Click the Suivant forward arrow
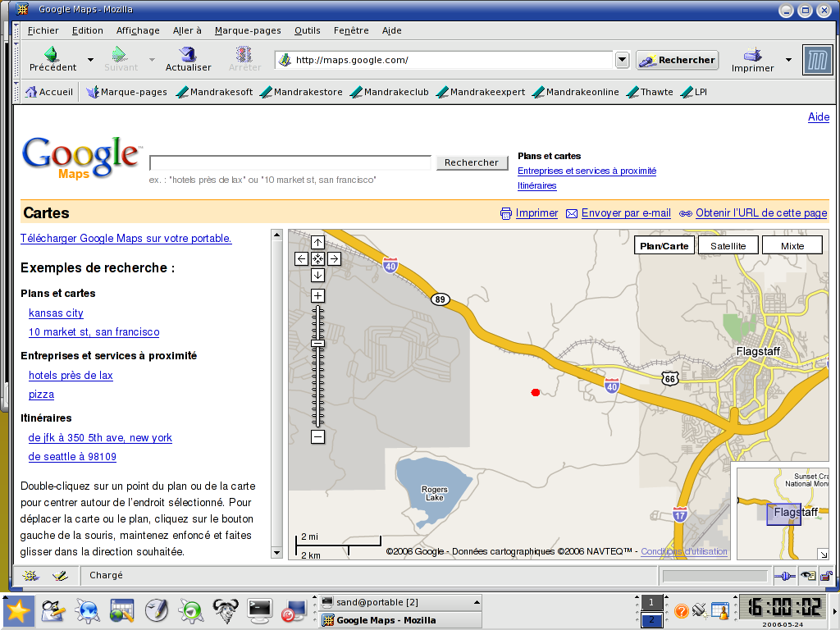Viewport: 840px width, 630px height. point(120,59)
